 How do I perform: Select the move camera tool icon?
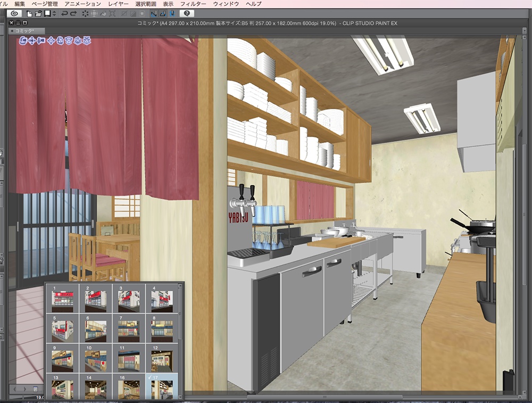(31, 40)
